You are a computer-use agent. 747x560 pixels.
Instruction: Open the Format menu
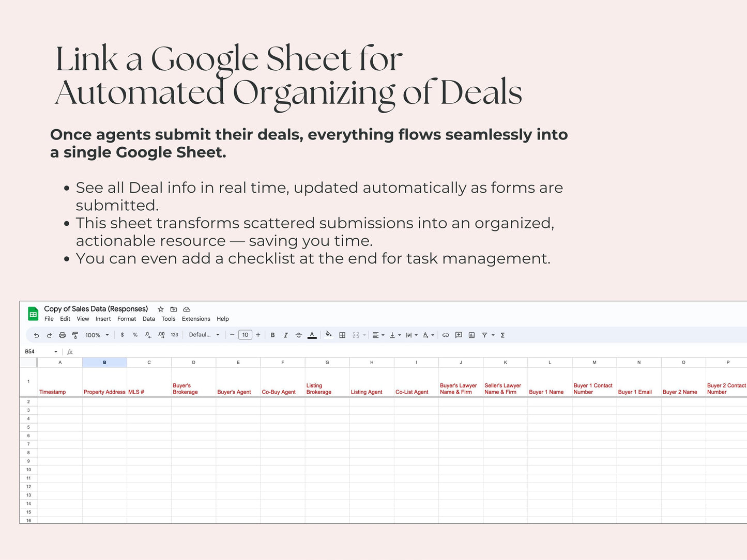click(127, 319)
